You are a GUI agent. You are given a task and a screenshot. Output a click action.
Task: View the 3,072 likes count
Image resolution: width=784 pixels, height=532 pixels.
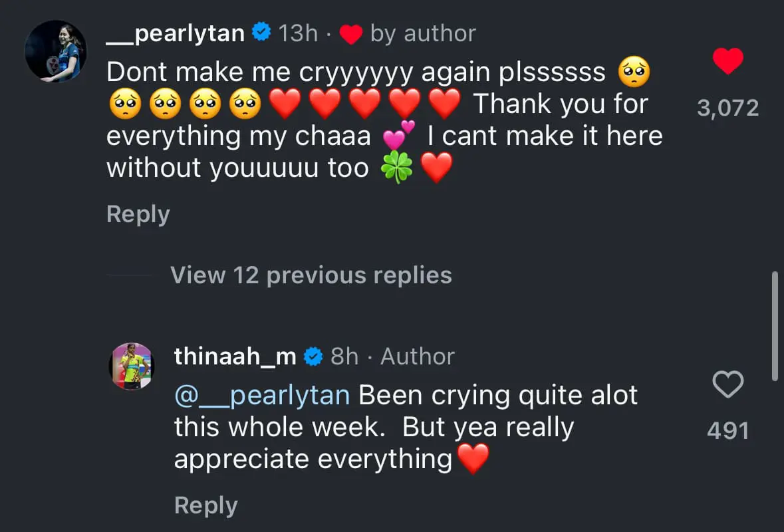point(727,108)
